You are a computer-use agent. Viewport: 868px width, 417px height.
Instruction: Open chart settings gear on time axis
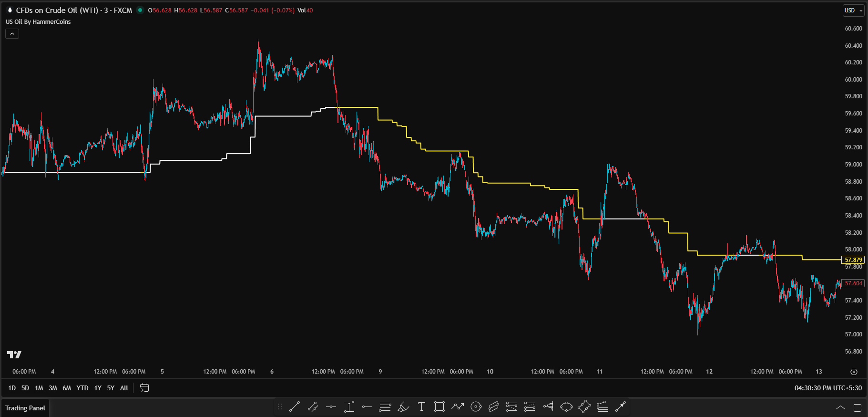coord(854,372)
